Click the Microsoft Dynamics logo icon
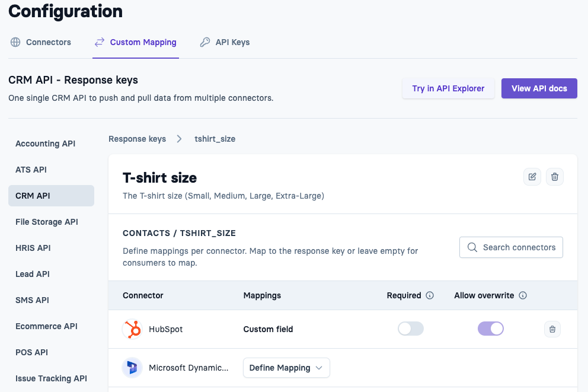The height and width of the screenshot is (392, 588). (132, 368)
